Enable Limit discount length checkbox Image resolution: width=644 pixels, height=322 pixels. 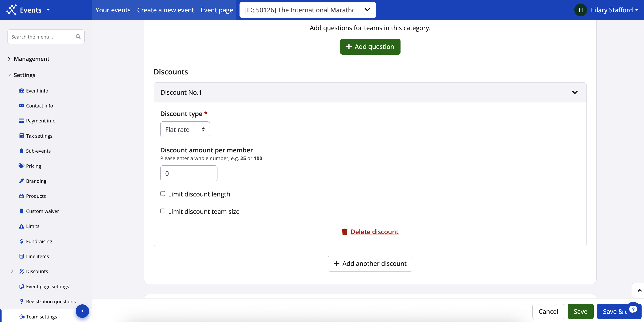coord(163,194)
